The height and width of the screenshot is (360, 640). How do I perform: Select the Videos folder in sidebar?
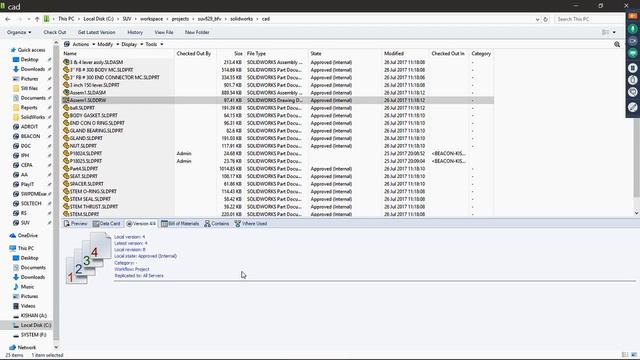28,306
